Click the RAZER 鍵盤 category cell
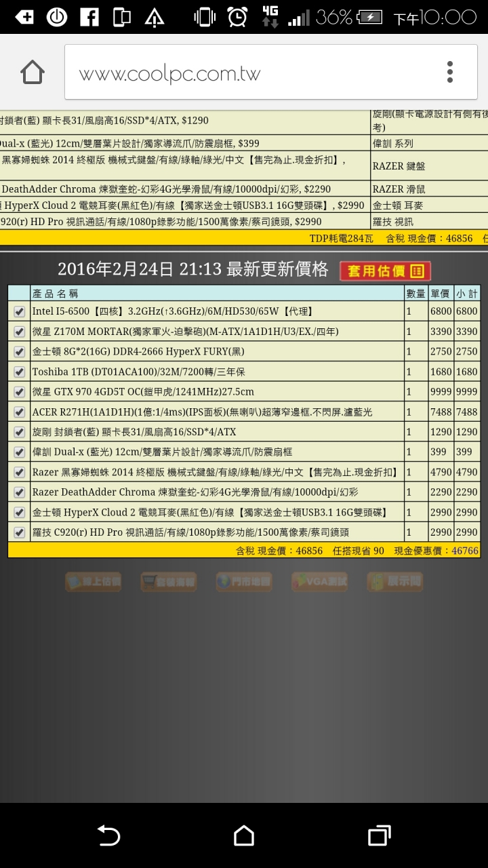This screenshot has width=488, height=868. coord(399,165)
